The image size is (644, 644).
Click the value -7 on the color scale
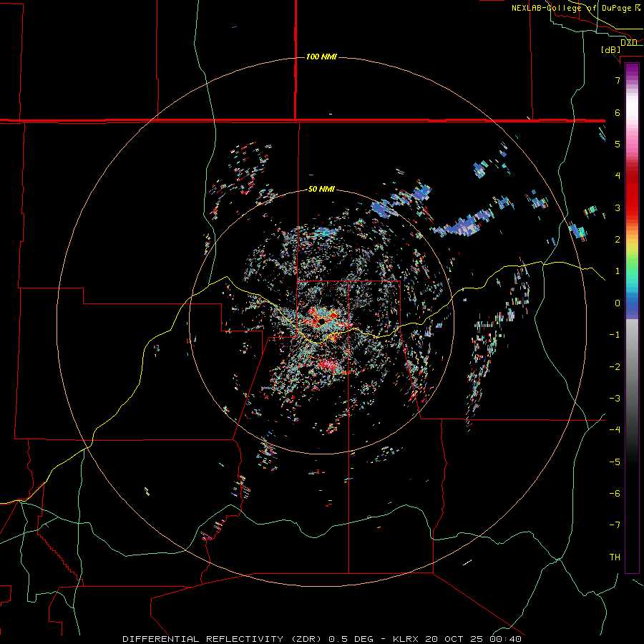pyautogui.click(x=615, y=525)
